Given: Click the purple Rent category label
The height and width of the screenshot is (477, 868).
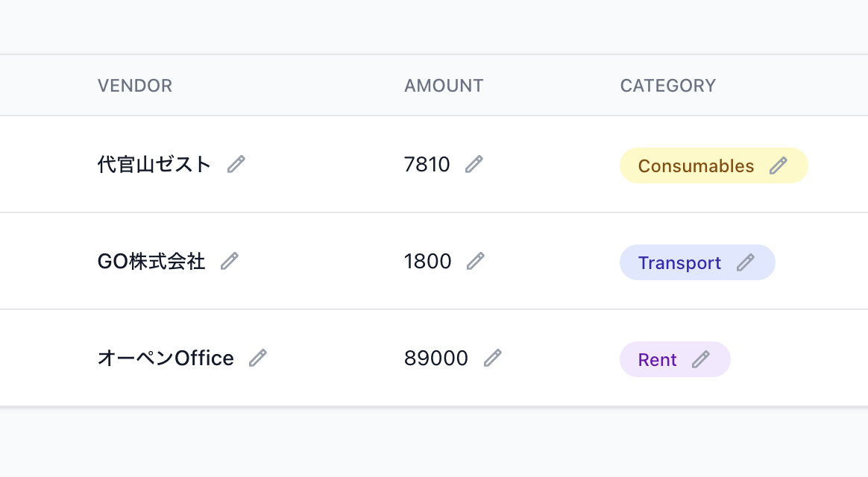Looking at the screenshot, I should (657, 360).
